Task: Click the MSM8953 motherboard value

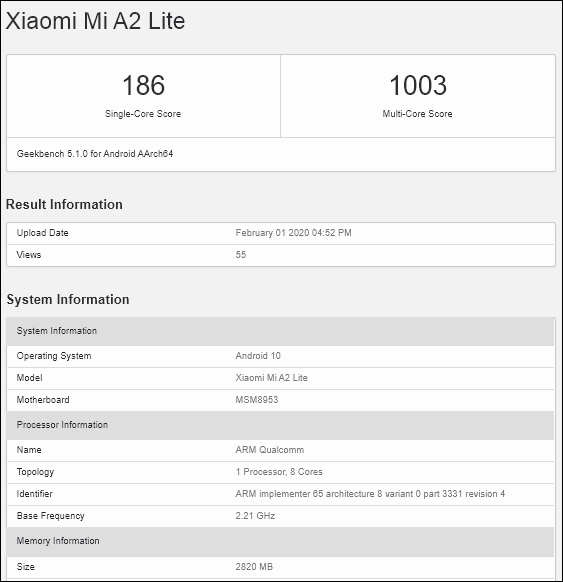Action: [256, 400]
